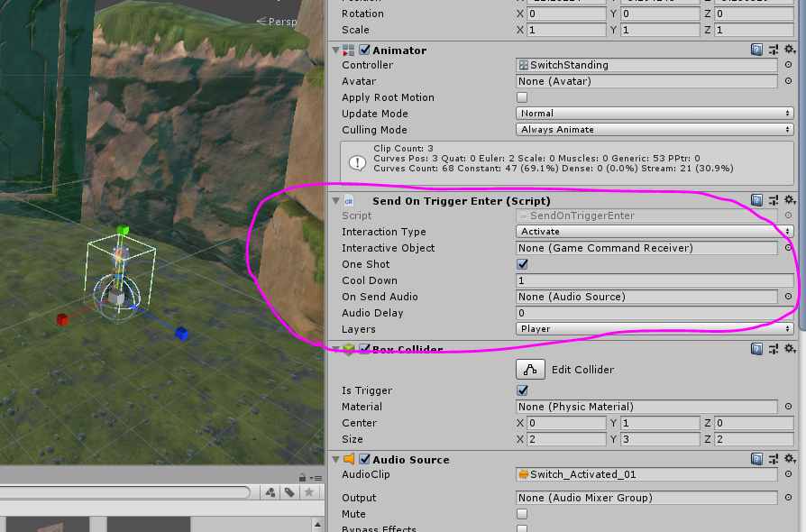Viewport: 806px width, 532px height.
Task: Click the Cool Down value field
Action: tap(655, 280)
